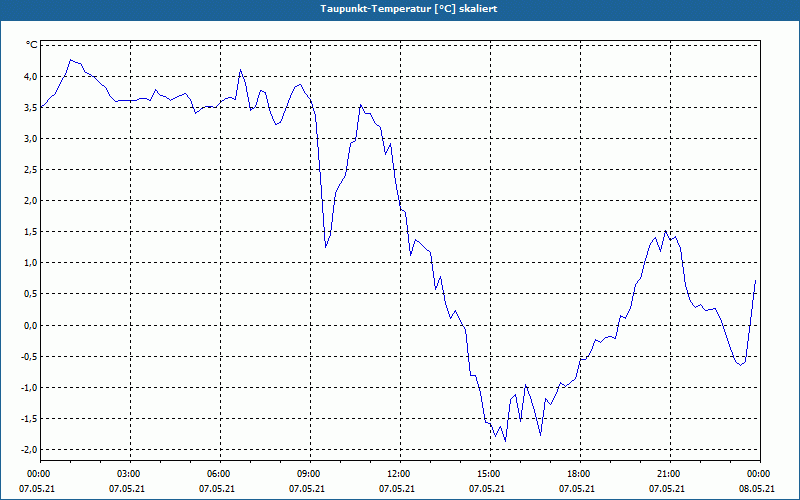Click the title 'Taupunkt-Temperatur [°C] skaliert'
The height and width of the screenshot is (500, 800).
click(x=409, y=9)
